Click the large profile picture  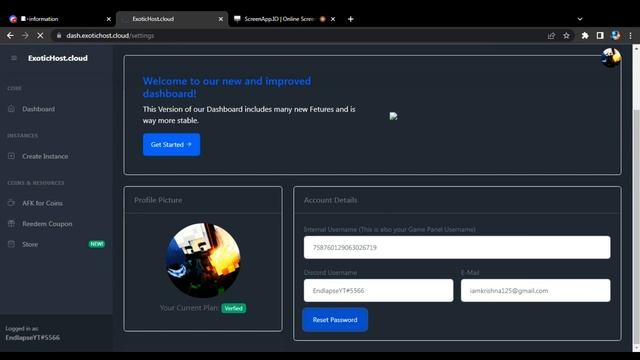click(x=203, y=260)
